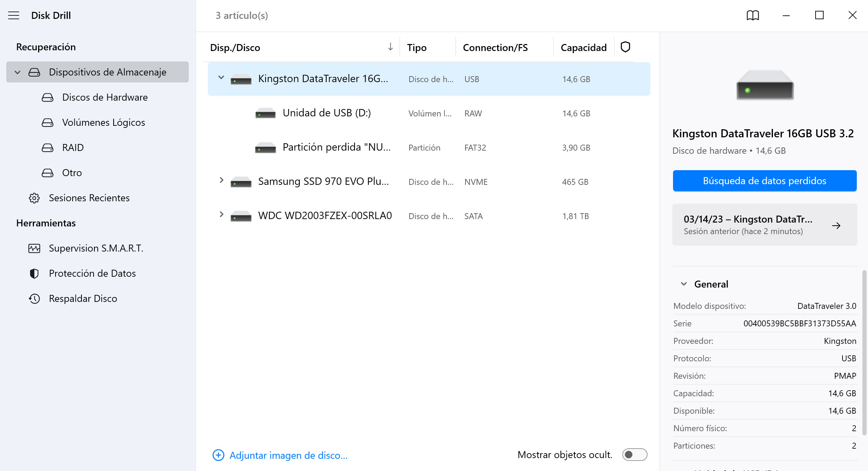Collapse the Kingston DataTraveler row
Image resolution: width=868 pixels, height=471 pixels.
click(x=221, y=78)
